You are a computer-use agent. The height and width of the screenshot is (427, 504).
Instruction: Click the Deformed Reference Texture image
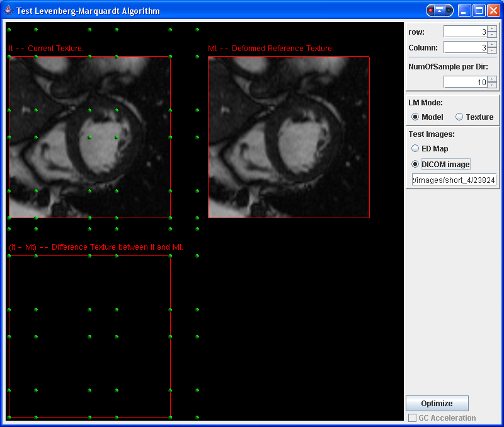click(x=289, y=137)
